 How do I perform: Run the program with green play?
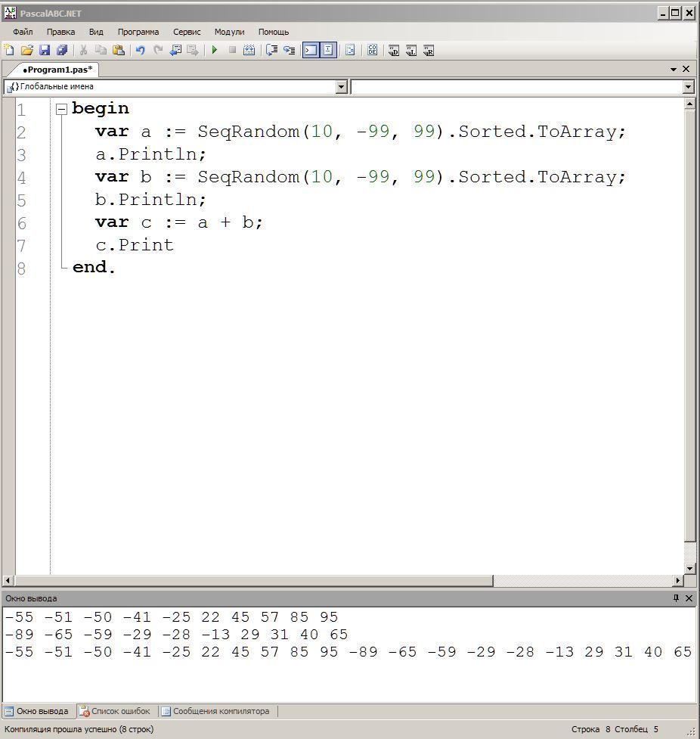[x=215, y=50]
